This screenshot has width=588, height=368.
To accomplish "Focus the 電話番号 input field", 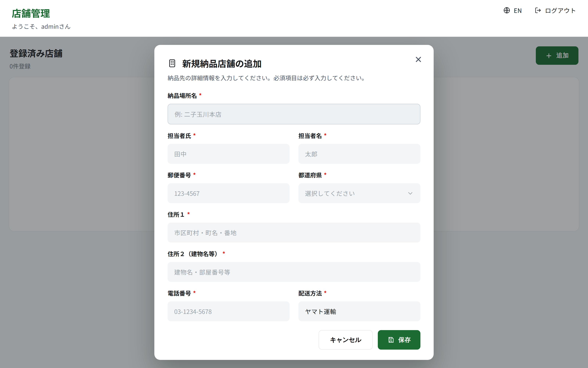I will tap(228, 311).
